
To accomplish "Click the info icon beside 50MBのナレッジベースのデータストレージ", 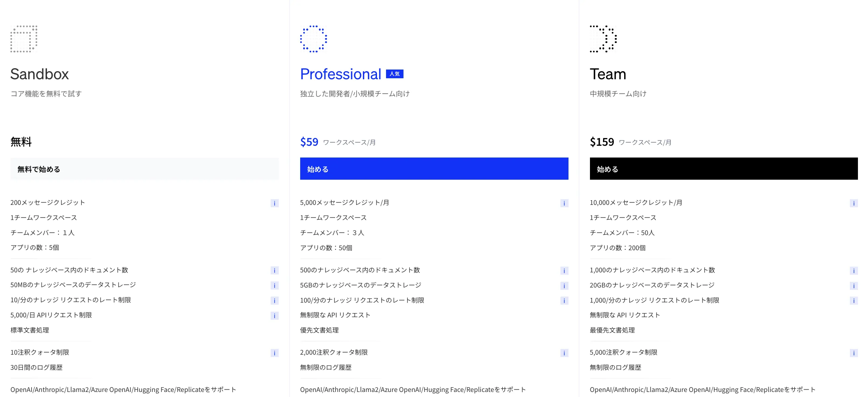I will point(274,285).
